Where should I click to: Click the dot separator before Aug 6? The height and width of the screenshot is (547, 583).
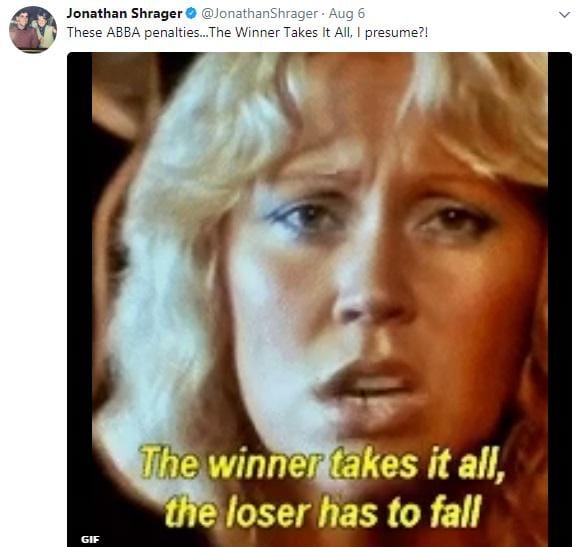coord(323,14)
